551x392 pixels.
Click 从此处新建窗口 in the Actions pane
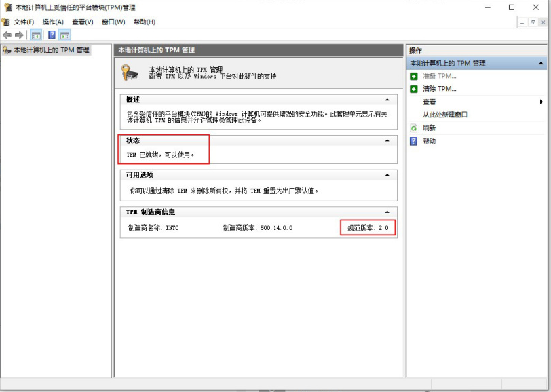coord(444,115)
